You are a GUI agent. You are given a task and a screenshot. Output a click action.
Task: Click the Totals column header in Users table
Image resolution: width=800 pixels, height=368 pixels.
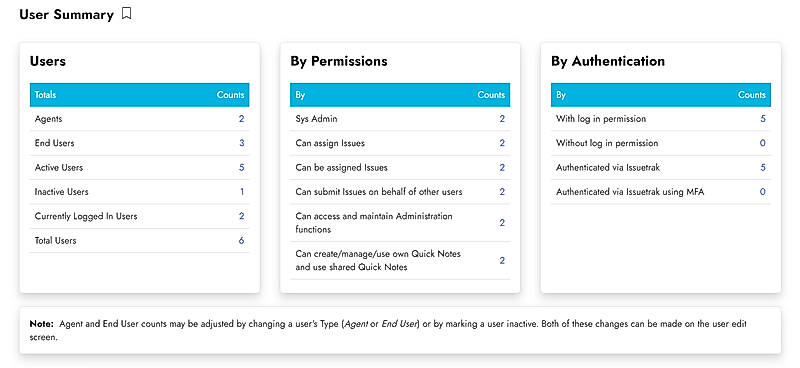pos(45,95)
